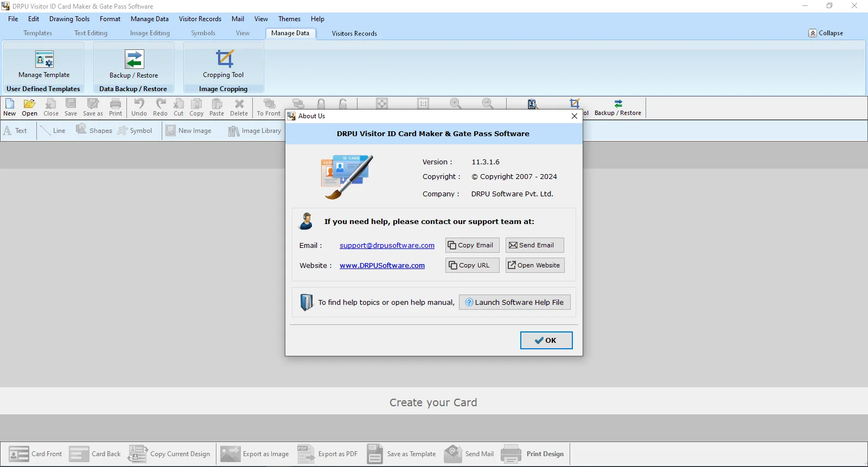Click the lock padlock toolbar icon
868x467 pixels.
click(x=321, y=104)
